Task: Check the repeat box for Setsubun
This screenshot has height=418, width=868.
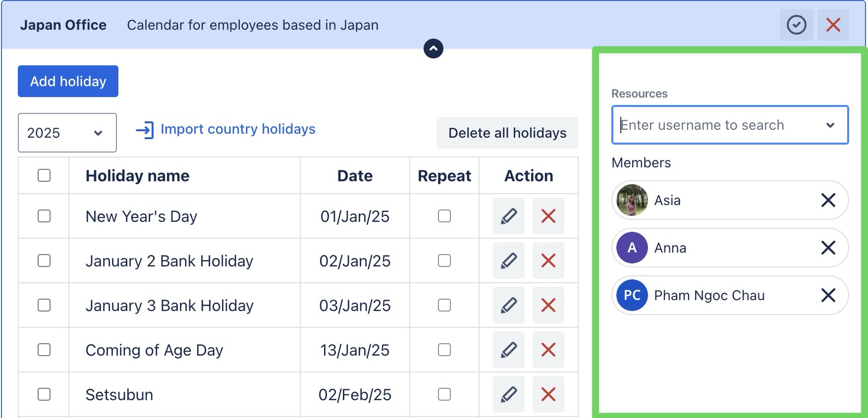Action: point(444,394)
